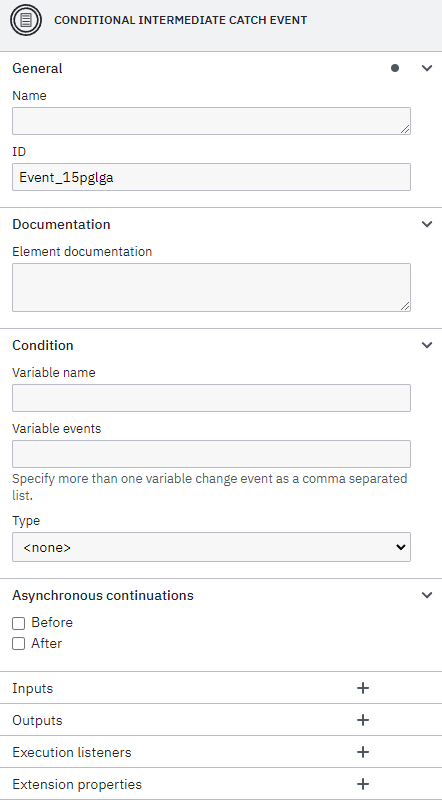The image size is (442, 812).
Task: Click the ID field containing Event_15pglga
Action: pyautogui.click(x=211, y=177)
